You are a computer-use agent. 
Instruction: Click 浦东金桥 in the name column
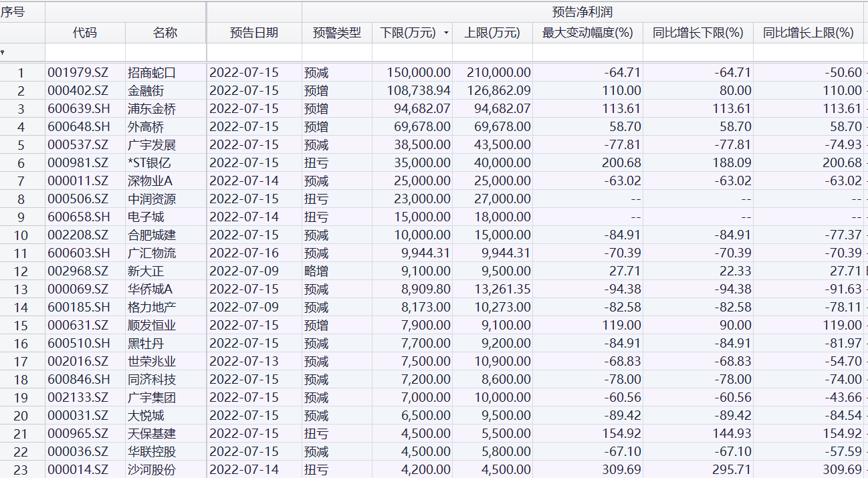point(152,109)
